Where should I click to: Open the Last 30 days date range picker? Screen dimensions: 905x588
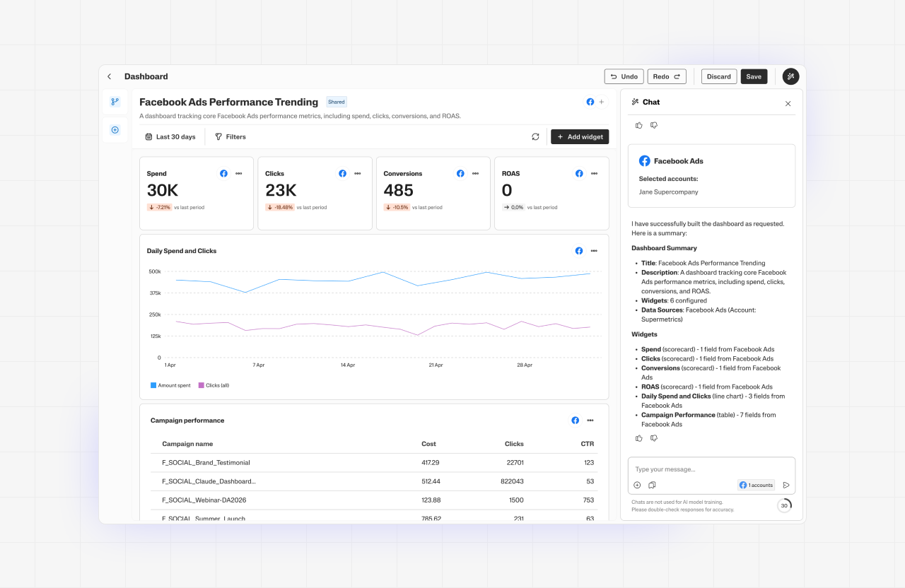coord(170,136)
